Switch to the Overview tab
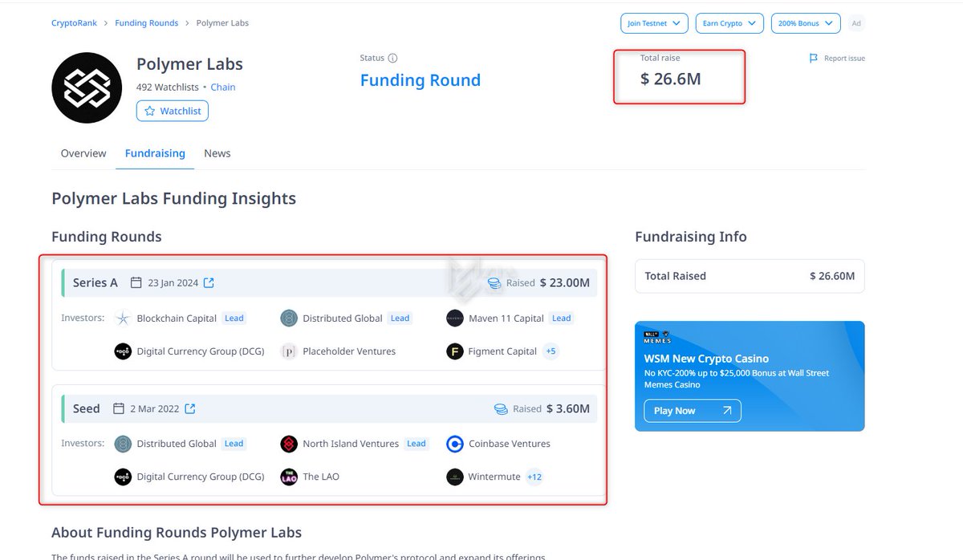 [x=83, y=153]
